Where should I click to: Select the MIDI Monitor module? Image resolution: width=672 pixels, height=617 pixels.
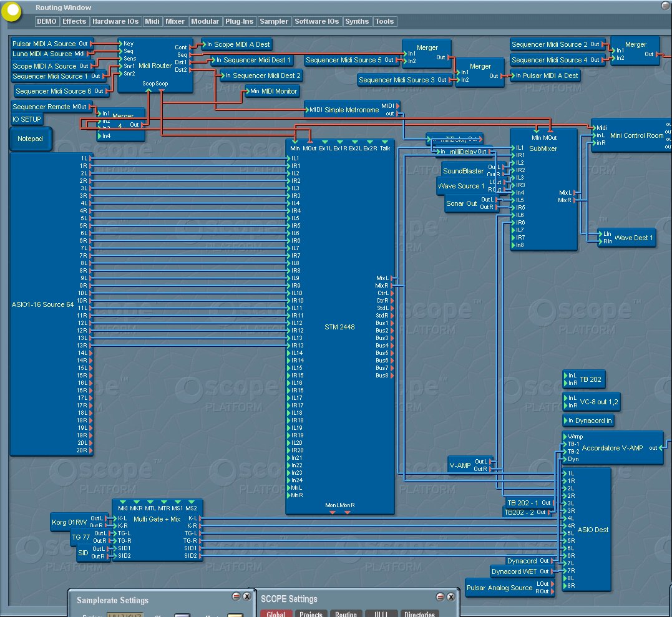click(x=273, y=91)
